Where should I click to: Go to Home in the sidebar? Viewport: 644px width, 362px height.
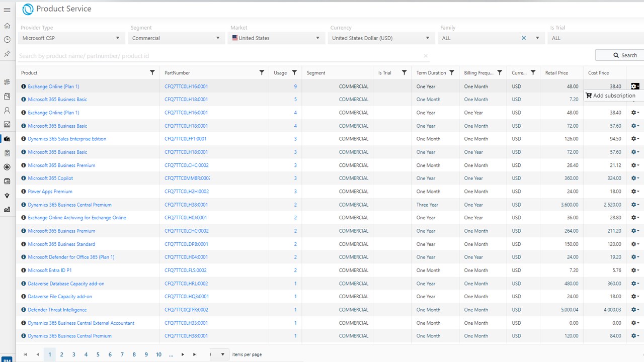[7, 26]
